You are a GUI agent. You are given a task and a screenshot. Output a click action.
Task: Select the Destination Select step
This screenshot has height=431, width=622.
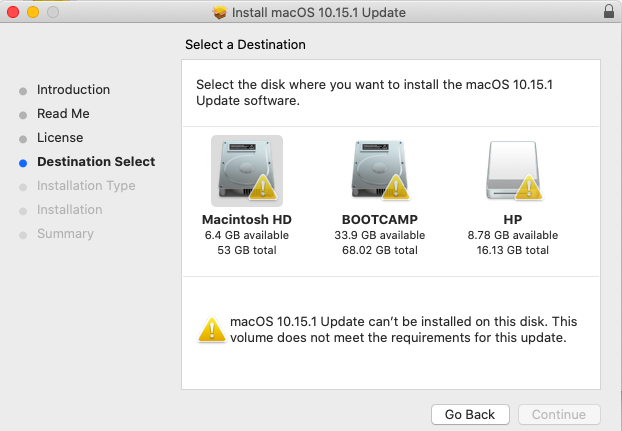(96, 162)
